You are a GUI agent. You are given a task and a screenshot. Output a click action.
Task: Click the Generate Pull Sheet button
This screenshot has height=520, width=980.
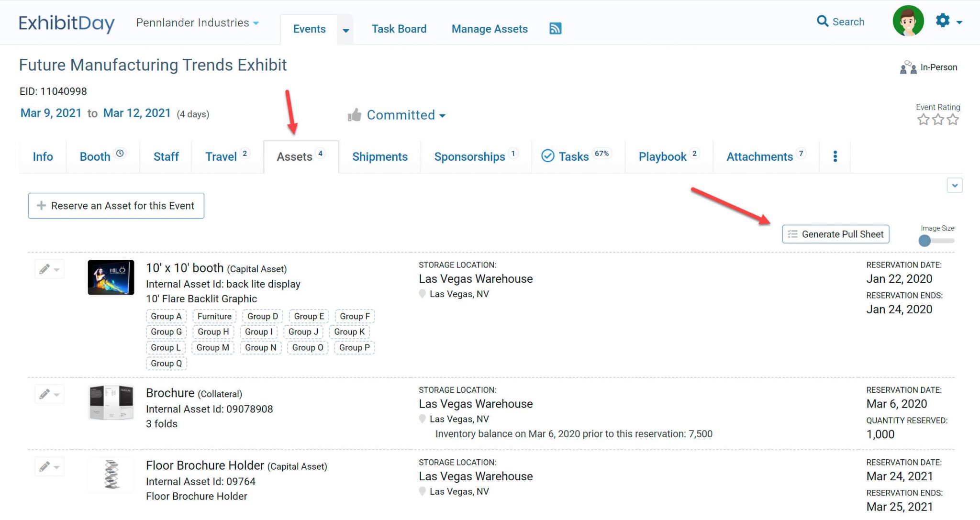[x=835, y=234]
